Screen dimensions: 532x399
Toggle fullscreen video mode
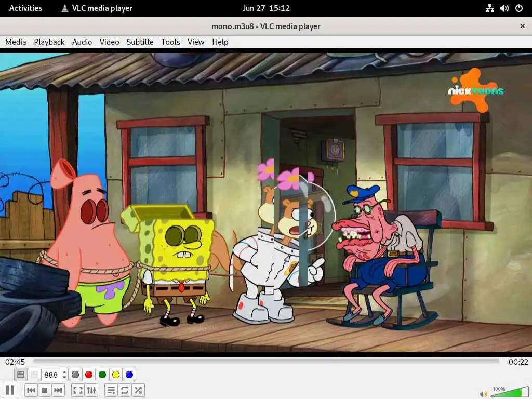[x=78, y=390]
